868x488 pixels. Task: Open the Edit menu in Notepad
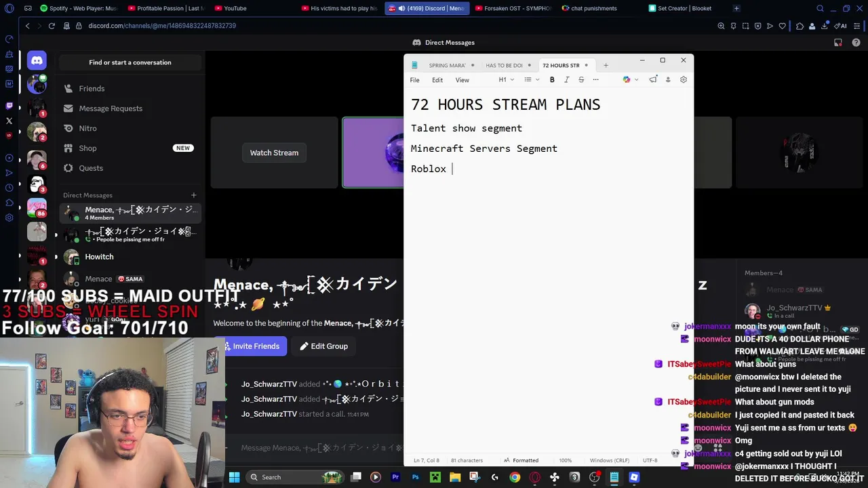tap(437, 80)
